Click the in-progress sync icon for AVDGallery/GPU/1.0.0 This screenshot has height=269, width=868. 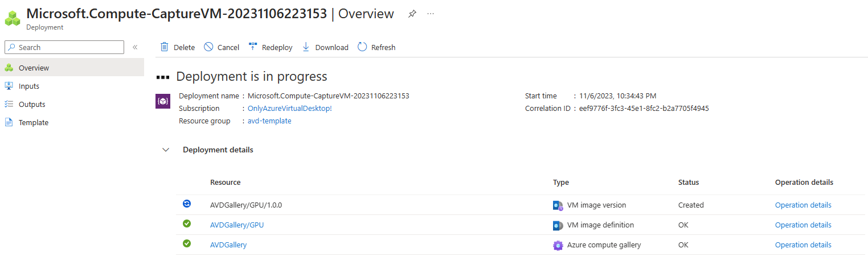[x=187, y=204]
